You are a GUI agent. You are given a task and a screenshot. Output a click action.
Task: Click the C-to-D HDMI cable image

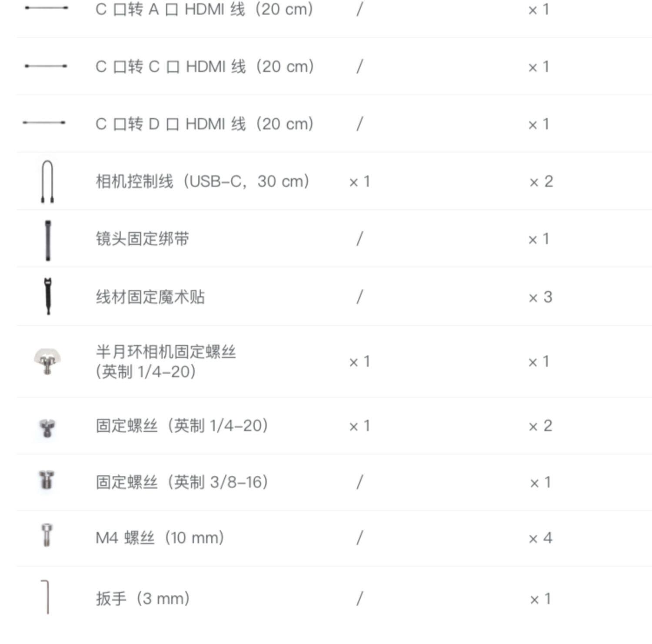pyautogui.click(x=44, y=123)
